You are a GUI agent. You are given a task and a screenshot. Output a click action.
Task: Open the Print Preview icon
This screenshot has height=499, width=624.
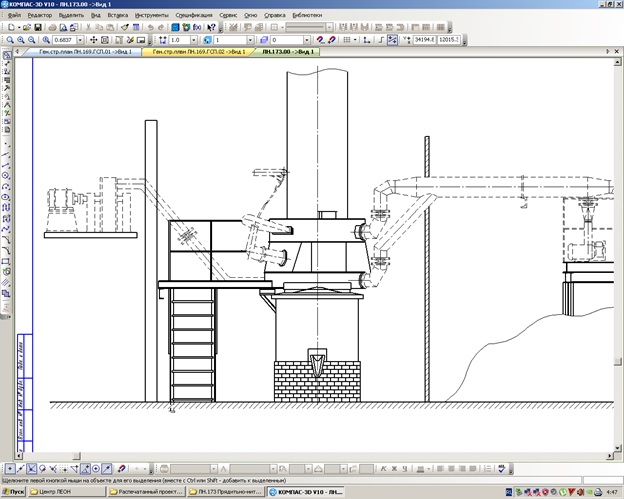(63, 27)
